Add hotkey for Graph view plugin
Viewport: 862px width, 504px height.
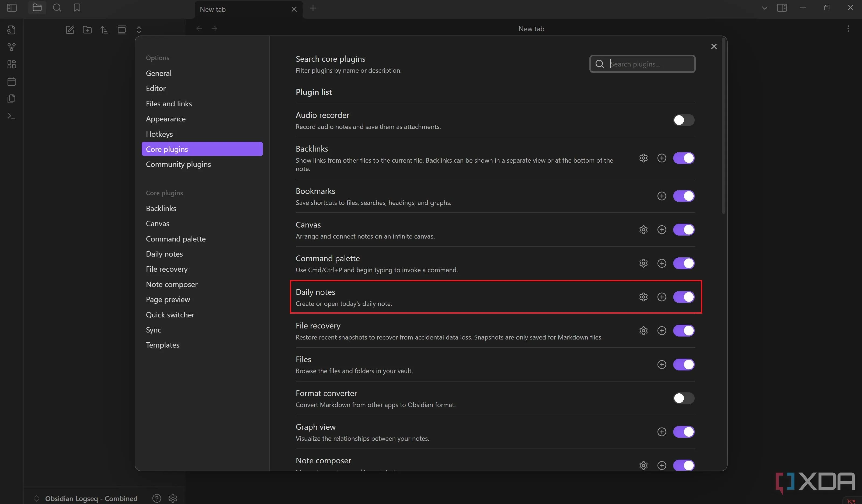point(662,432)
